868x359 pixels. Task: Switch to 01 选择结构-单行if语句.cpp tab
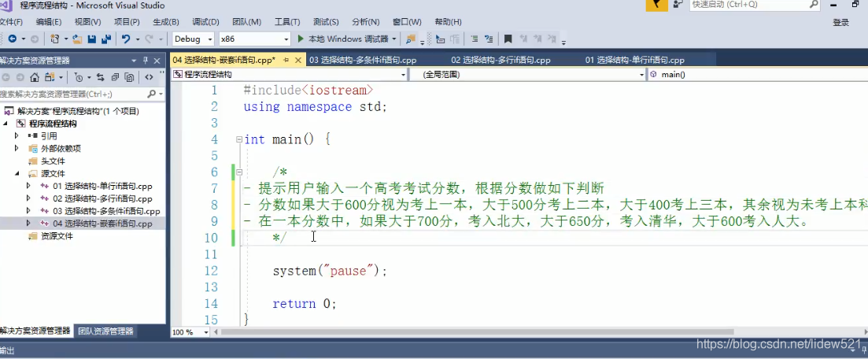[x=635, y=60]
